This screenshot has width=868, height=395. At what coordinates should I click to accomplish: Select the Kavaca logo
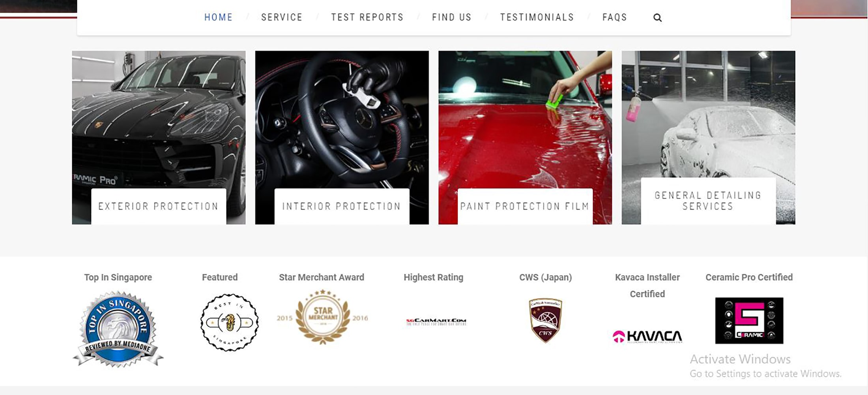[x=647, y=337]
